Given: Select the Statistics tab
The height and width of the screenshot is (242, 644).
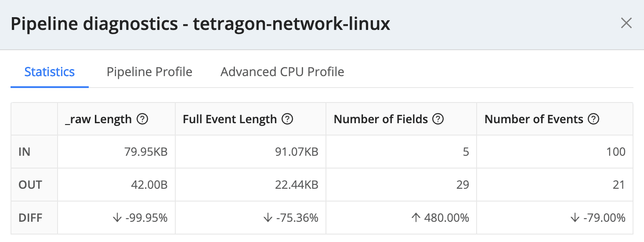Looking at the screenshot, I should (50, 72).
